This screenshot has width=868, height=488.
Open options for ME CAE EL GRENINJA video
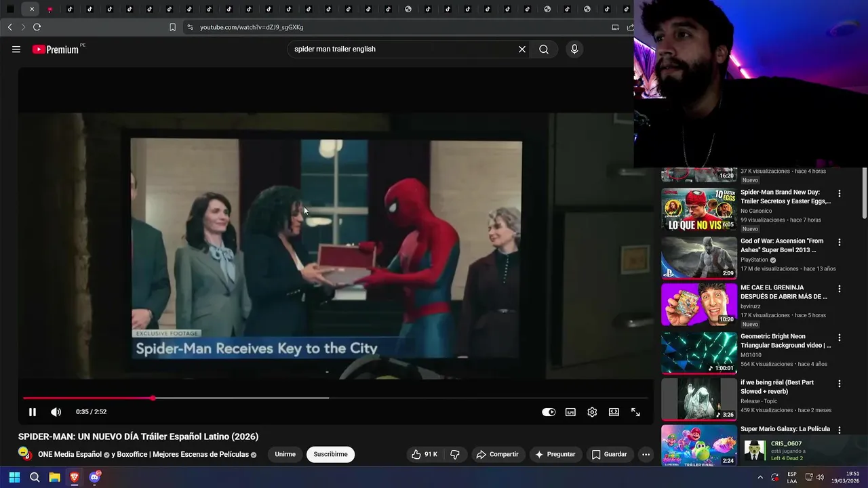[x=839, y=289]
